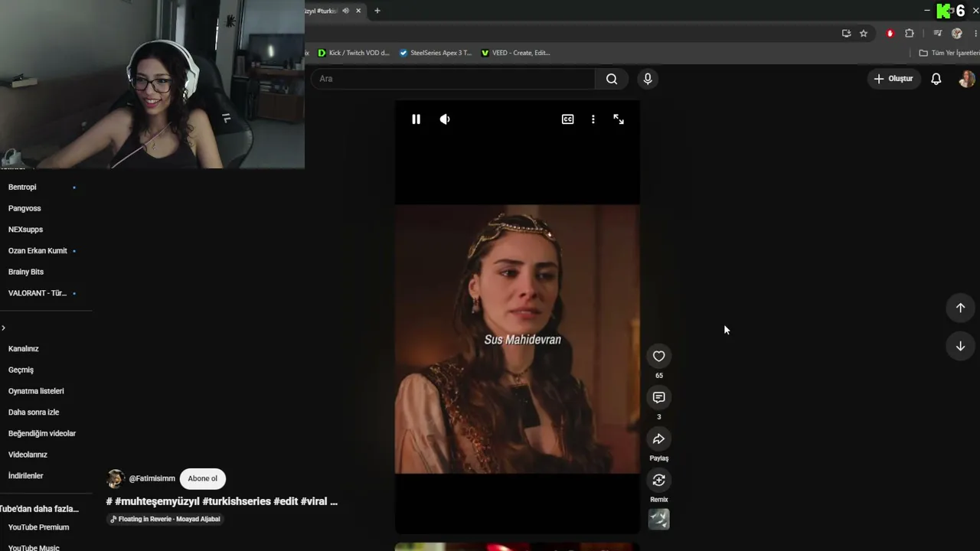Open the VEED - Create, Edit bookmark
980x551 pixels.
(515, 53)
